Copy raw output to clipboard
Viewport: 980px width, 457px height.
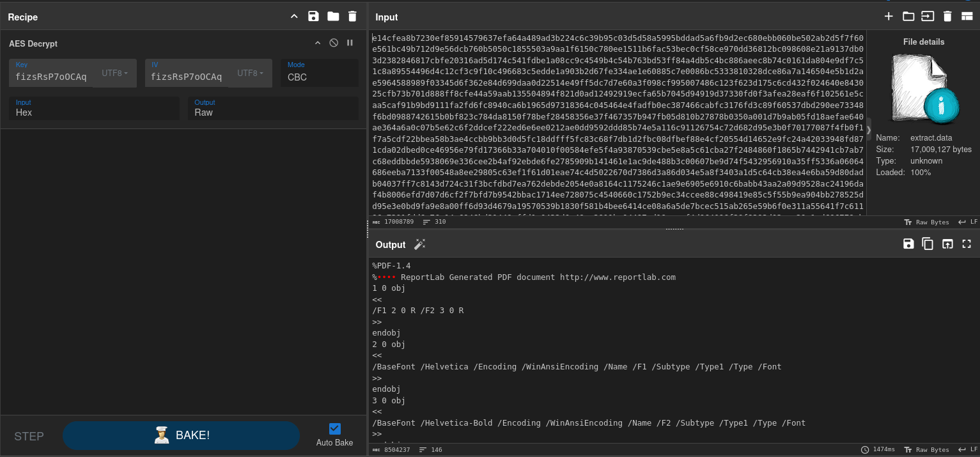pos(928,244)
